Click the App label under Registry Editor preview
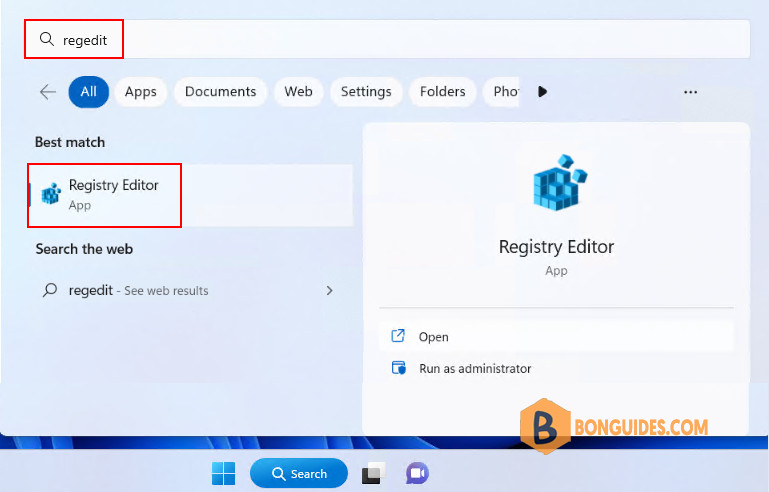The image size is (769, 492). pos(556,271)
